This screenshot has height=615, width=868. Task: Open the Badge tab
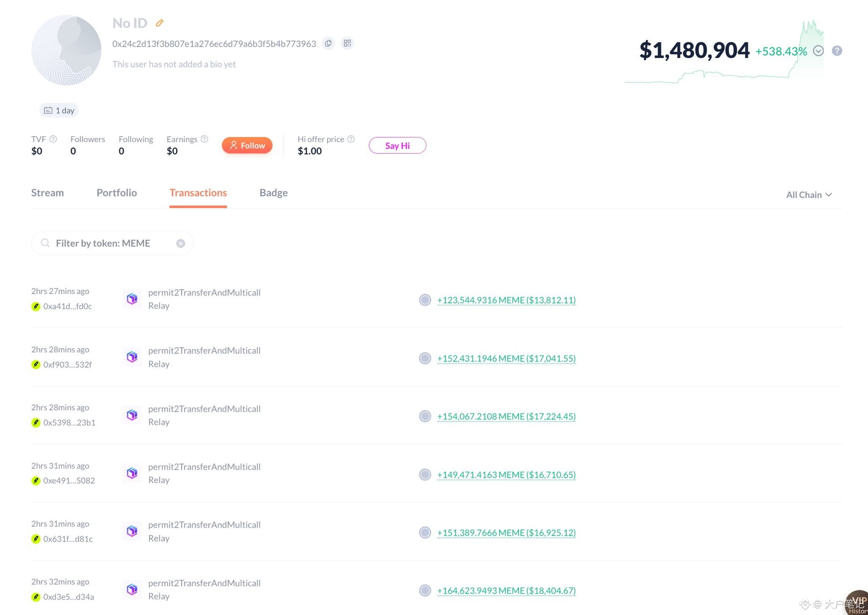click(x=273, y=193)
